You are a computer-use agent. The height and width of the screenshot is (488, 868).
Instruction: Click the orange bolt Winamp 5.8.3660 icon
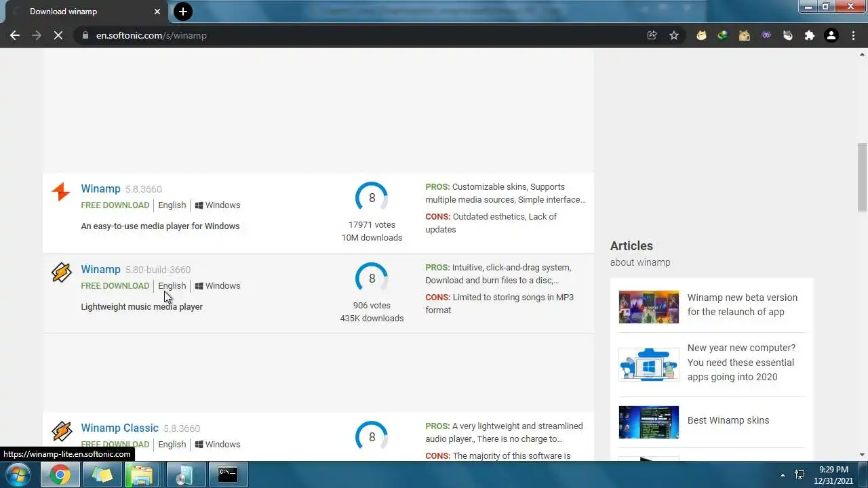point(61,192)
